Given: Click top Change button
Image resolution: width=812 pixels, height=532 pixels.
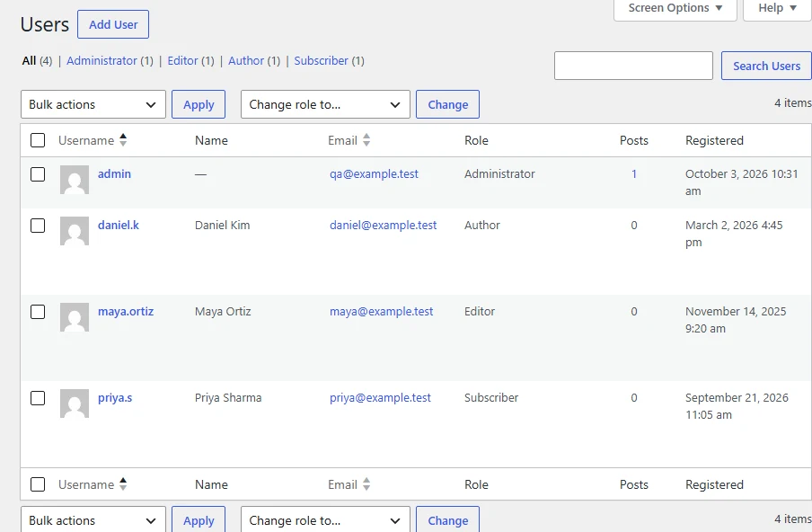Looking at the screenshot, I should click(x=448, y=104).
